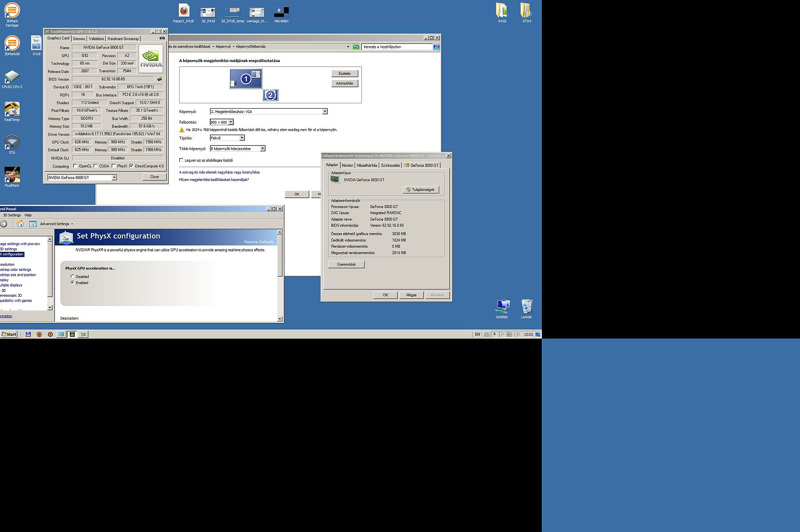Open the FluidMark PhysX shortcut
800x532 pixels.
[x=12, y=177]
